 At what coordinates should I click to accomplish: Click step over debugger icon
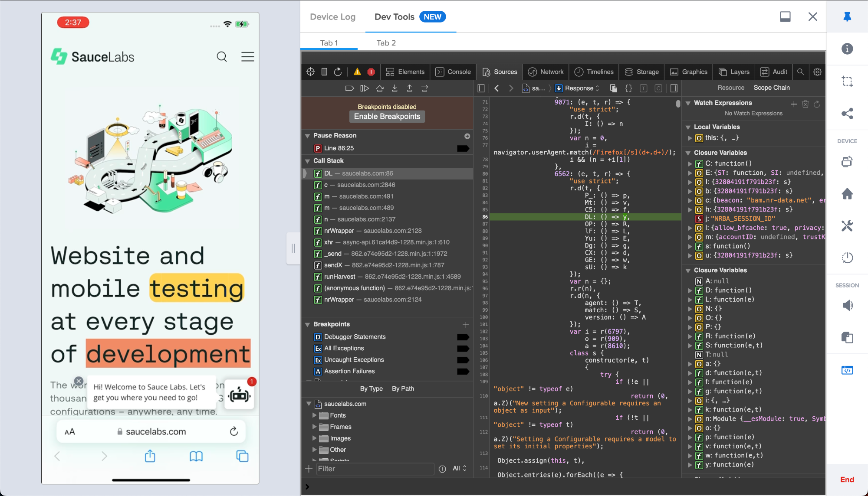[380, 88]
